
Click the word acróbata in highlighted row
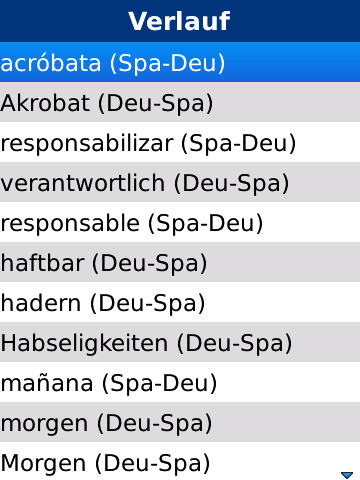(51, 63)
